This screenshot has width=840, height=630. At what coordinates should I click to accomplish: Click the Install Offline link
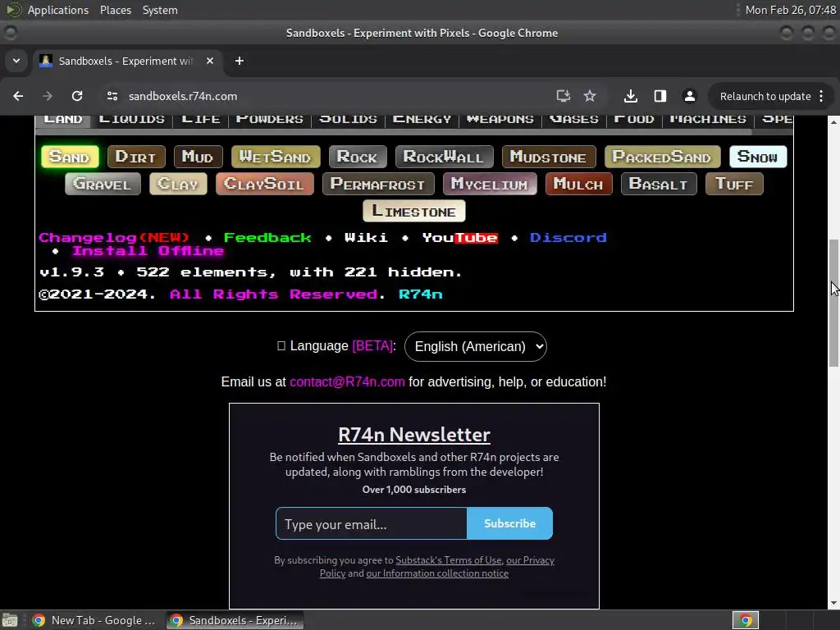(148, 251)
